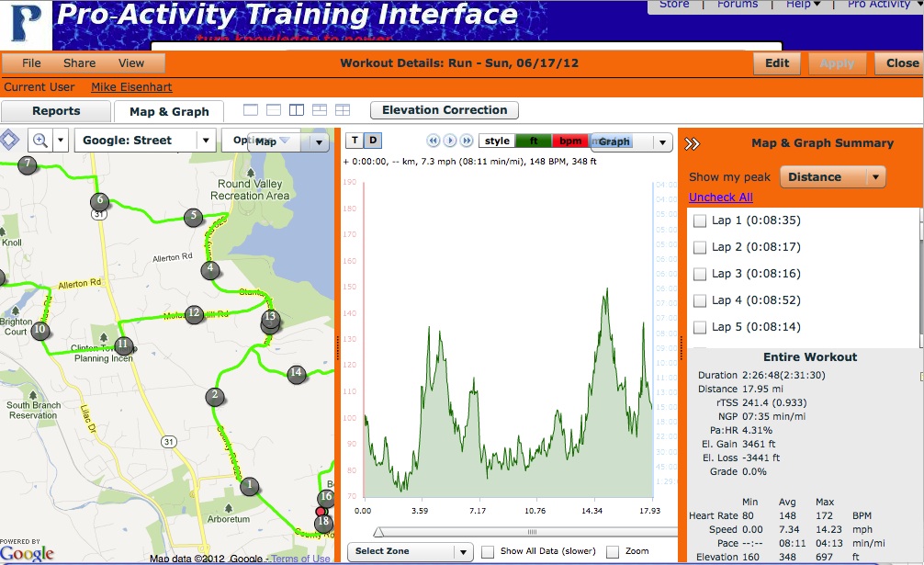Click the Uncheck All link
The height and width of the screenshot is (565, 924).
click(721, 198)
